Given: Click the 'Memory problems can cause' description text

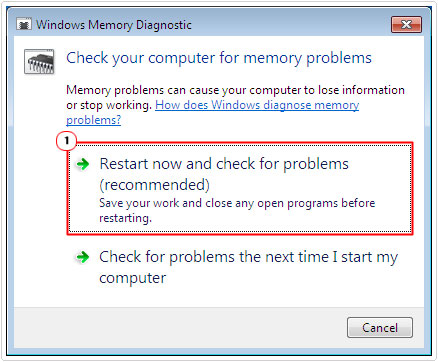Looking at the screenshot, I should click(x=235, y=90).
